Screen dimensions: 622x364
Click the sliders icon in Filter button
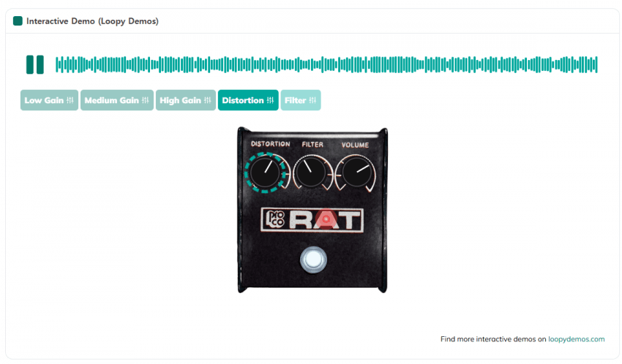click(312, 100)
